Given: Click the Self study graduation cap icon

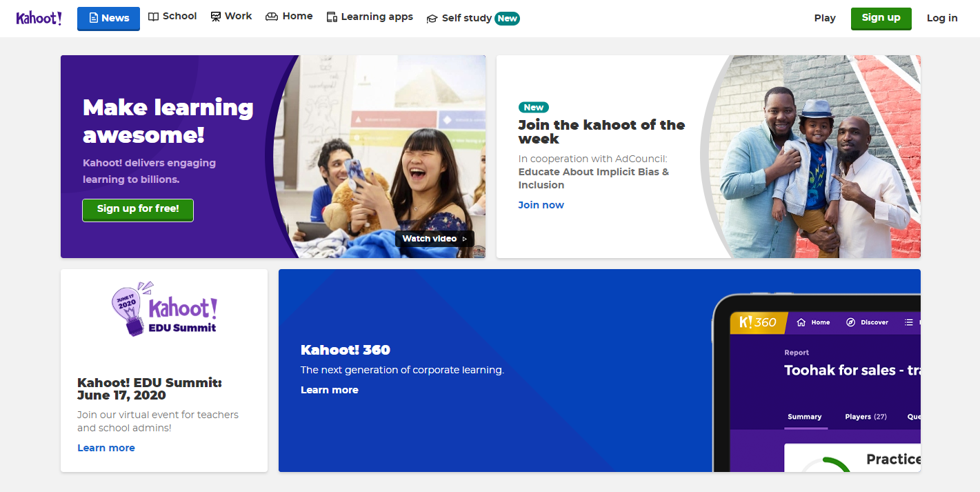Looking at the screenshot, I should coord(432,19).
